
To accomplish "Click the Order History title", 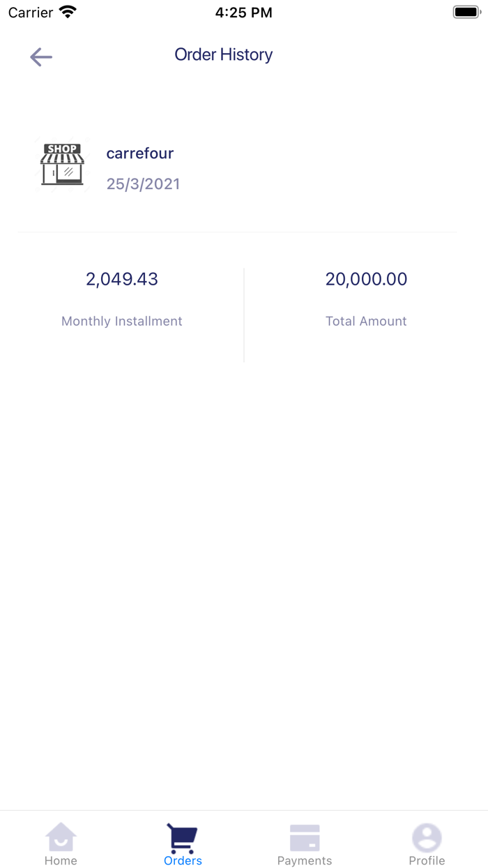I will tap(223, 54).
